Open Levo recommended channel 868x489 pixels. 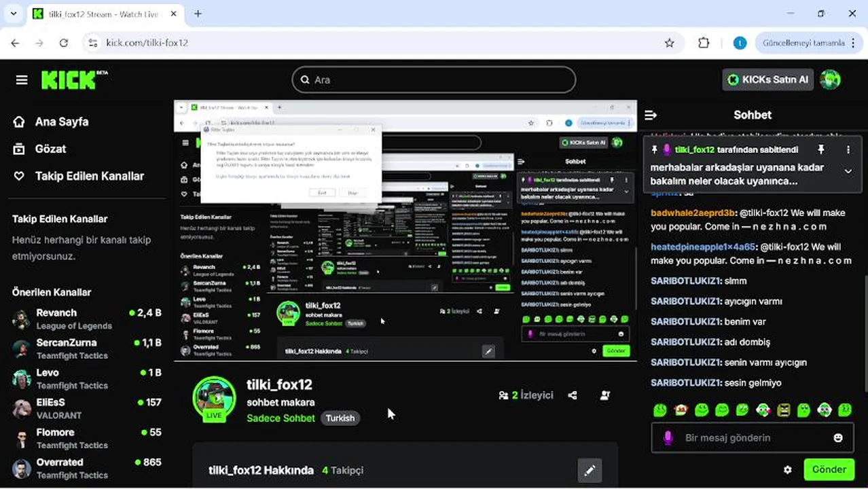click(87, 378)
